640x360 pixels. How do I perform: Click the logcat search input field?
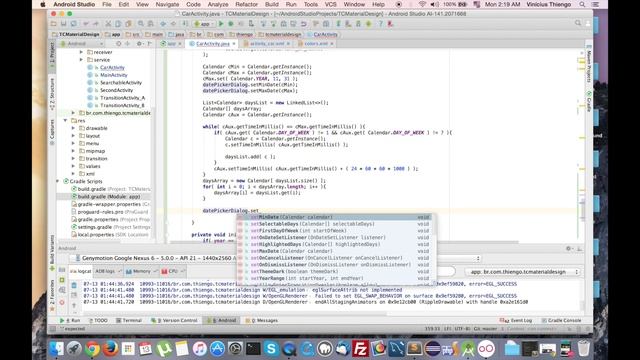[445, 272]
